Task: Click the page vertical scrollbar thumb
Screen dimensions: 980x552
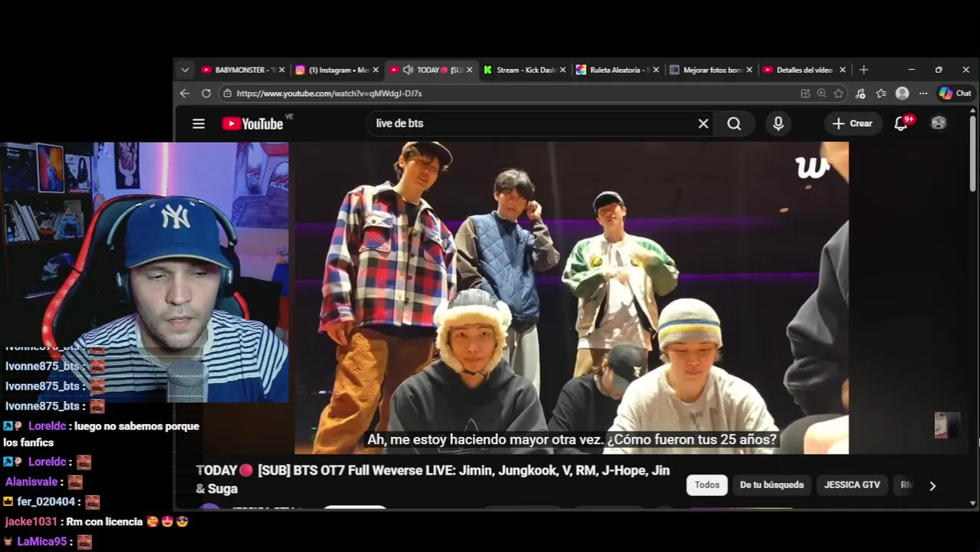Action: coord(972,155)
